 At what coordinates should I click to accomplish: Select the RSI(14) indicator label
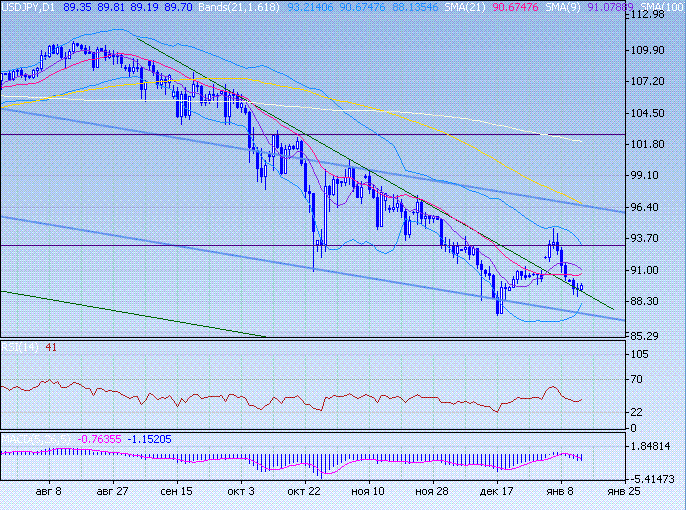tap(20, 347)
